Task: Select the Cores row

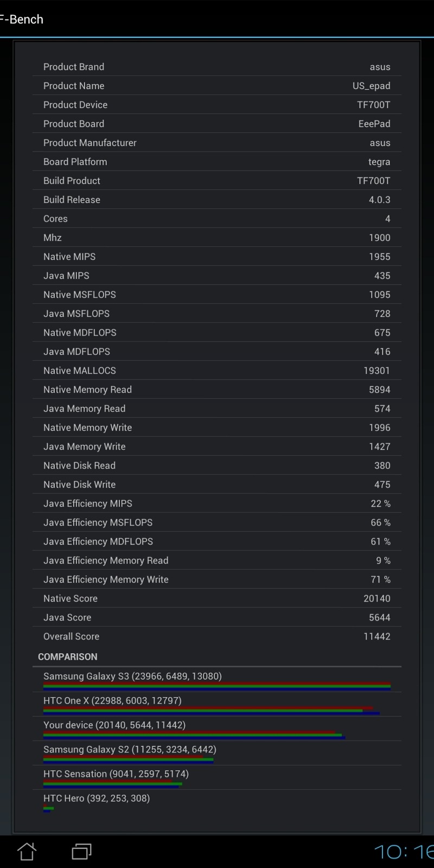Action: [x=217, y=219]
